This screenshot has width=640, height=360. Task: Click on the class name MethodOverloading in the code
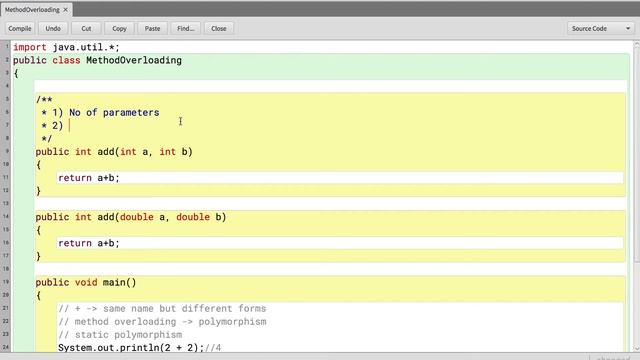coord(134,60)
